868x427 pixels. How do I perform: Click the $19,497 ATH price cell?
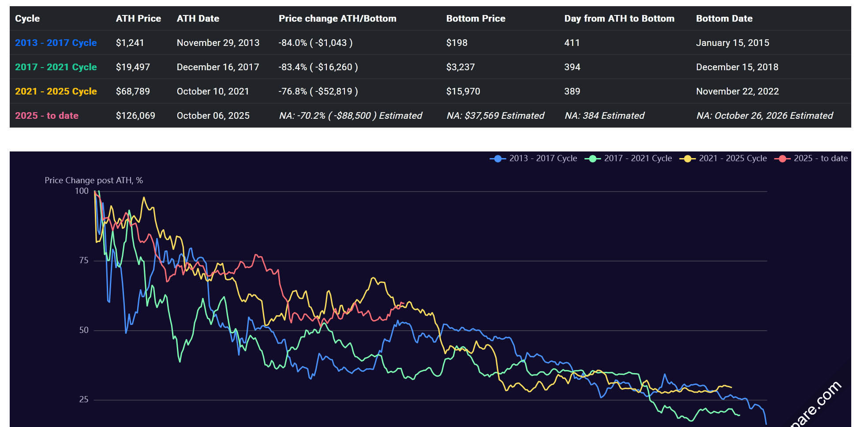(x=133, y=67)
